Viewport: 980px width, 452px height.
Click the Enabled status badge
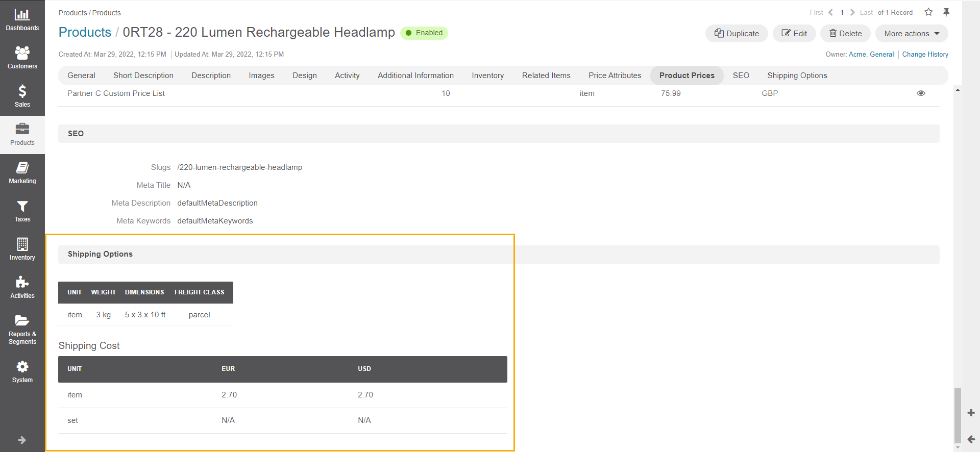point(424,33)
